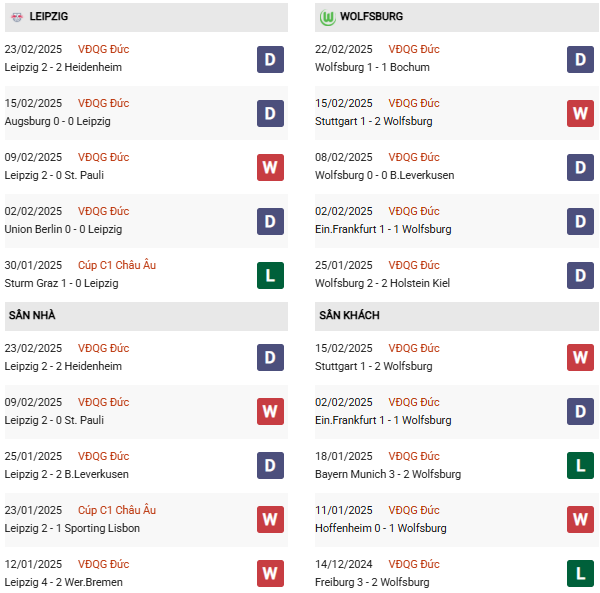The image size is (600, 593).
Task: Open Cúp C1 Châu Âu link for Sporting Lisbon match
Action: (117, 510)
